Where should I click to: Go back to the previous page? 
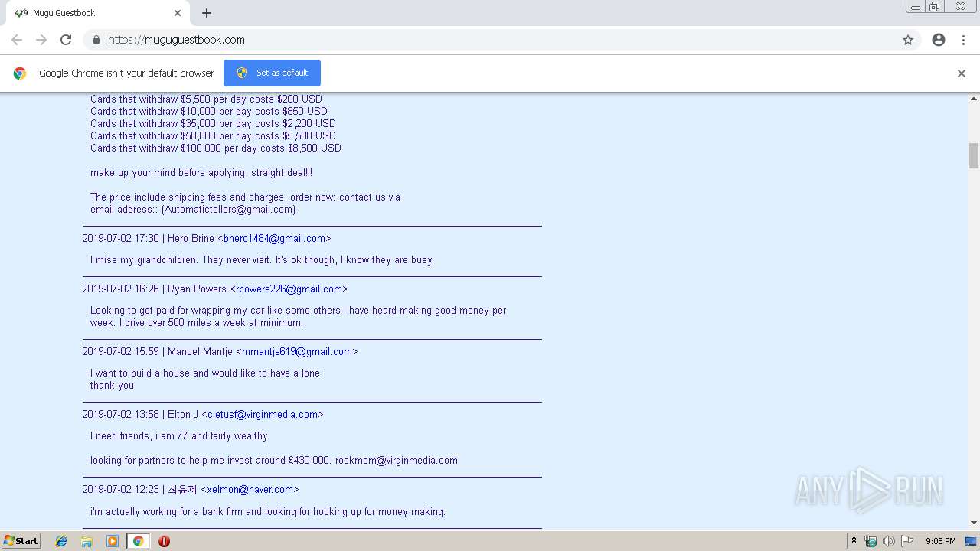click(17, 40)
